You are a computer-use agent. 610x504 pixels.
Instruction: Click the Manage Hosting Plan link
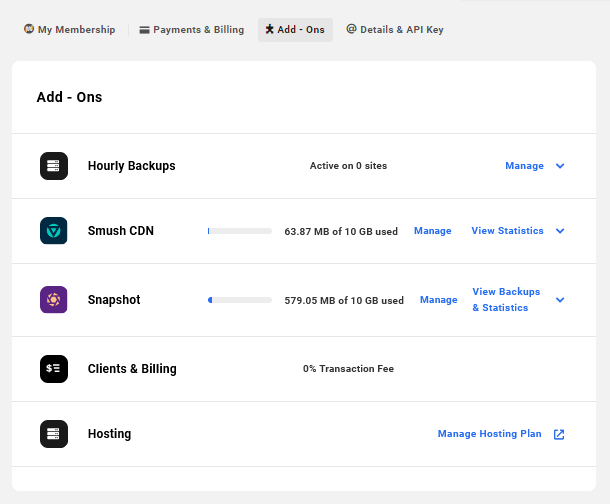489,434
